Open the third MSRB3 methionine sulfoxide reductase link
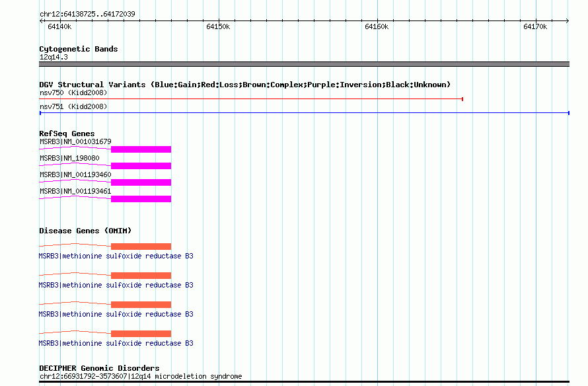This screenshot has width=588, height=386. [116, 314]
